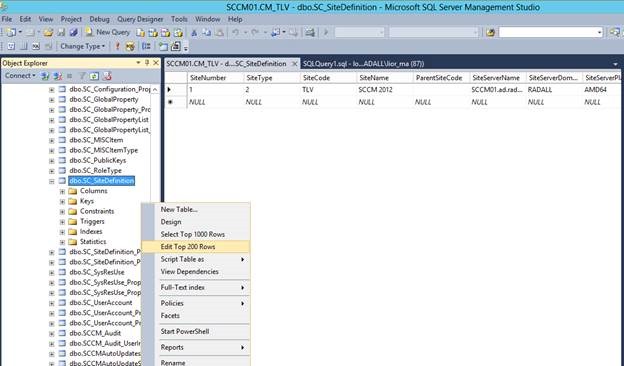This screenshot has height=366, width=624.
Task: Click the Add Table icon in Query Designer toolbar
Action: pos(163,47)
